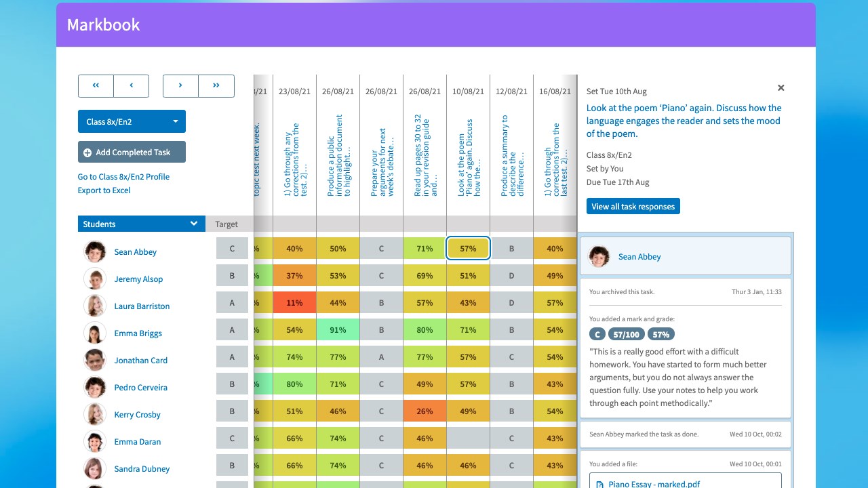
Task: Click the 57% badge in feedback panel
Action: coord(660,334)
